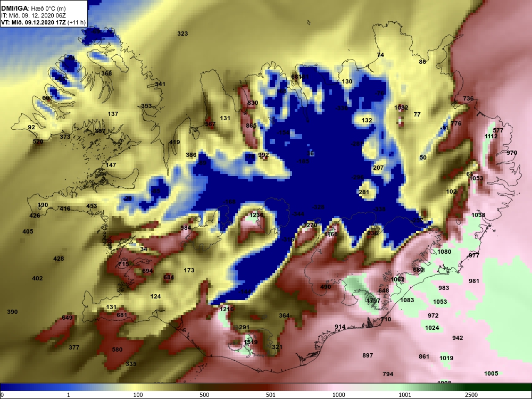Image resolution: width=532 pixels, height=399 pixels.
Task: Click the value 520 on the west coast
Action: [38, 142]
